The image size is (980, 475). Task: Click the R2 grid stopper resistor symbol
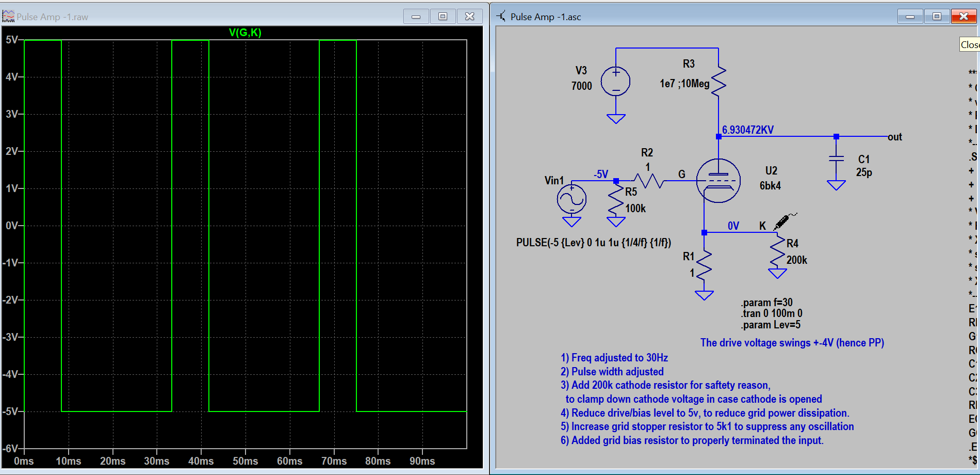pos(648,181)
